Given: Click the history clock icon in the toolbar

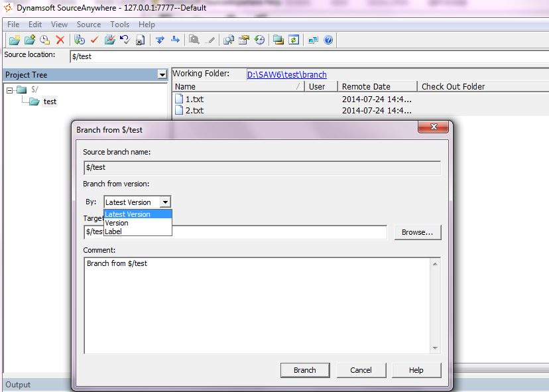Looking at the screenshot, I should (44, 40).
